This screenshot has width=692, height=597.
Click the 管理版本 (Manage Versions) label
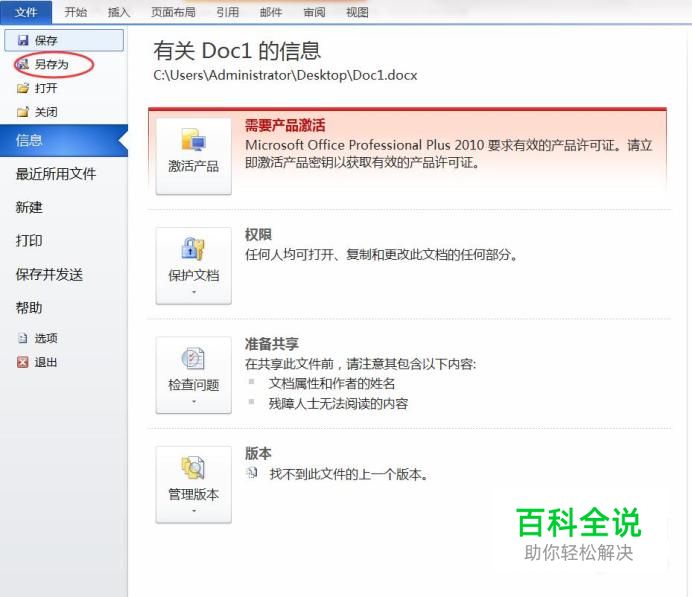193,494
